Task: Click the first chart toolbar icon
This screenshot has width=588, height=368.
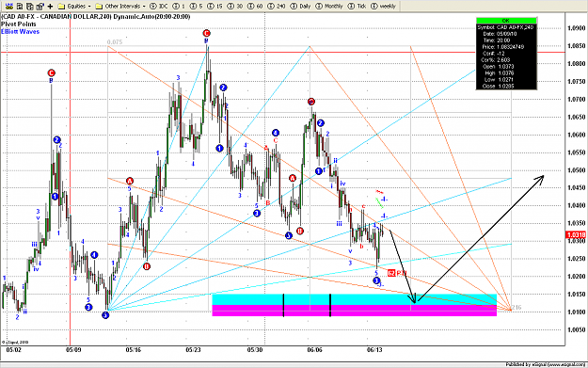Action: click(x=9, y=6)
